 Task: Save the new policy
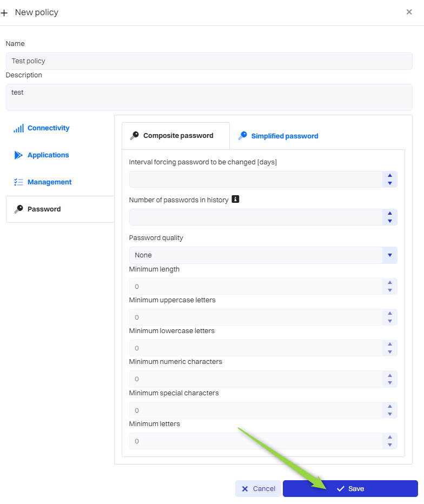tap(350, 489)
